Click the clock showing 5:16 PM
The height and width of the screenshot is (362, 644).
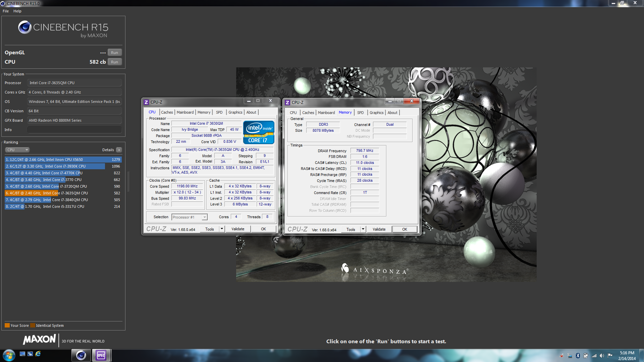(627, 353)
